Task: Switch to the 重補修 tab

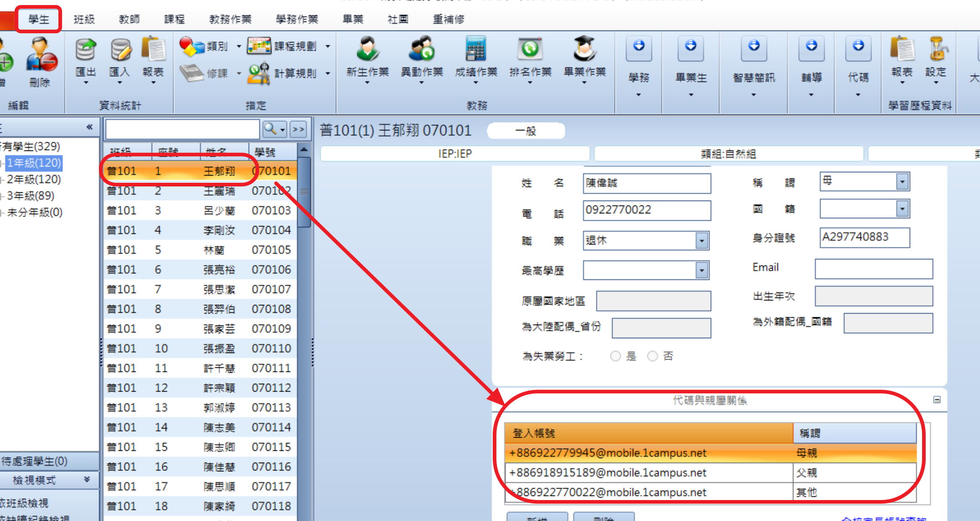Action: click(448, 19)
